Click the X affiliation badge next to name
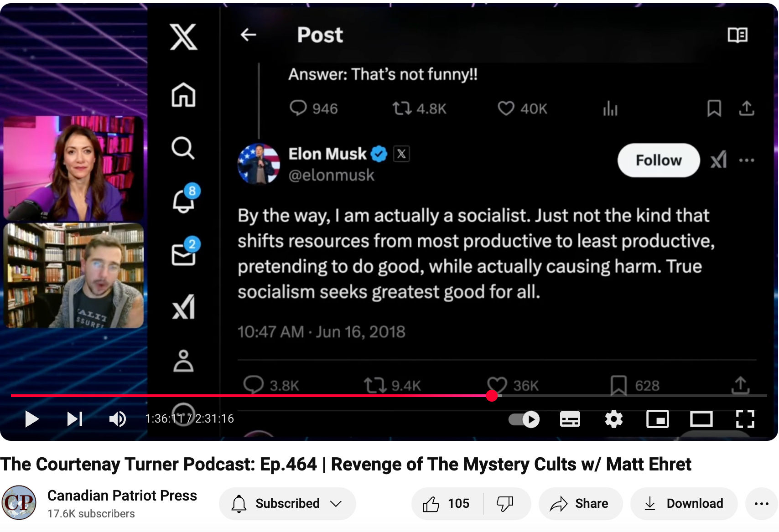This screenshot has width=779, height=532. 401,154
